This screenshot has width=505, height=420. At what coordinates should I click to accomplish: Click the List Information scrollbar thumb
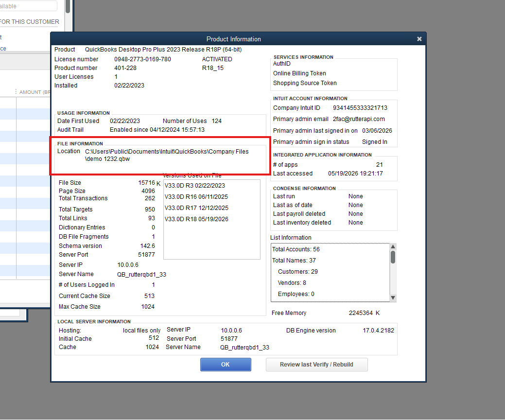coord(393,257)
